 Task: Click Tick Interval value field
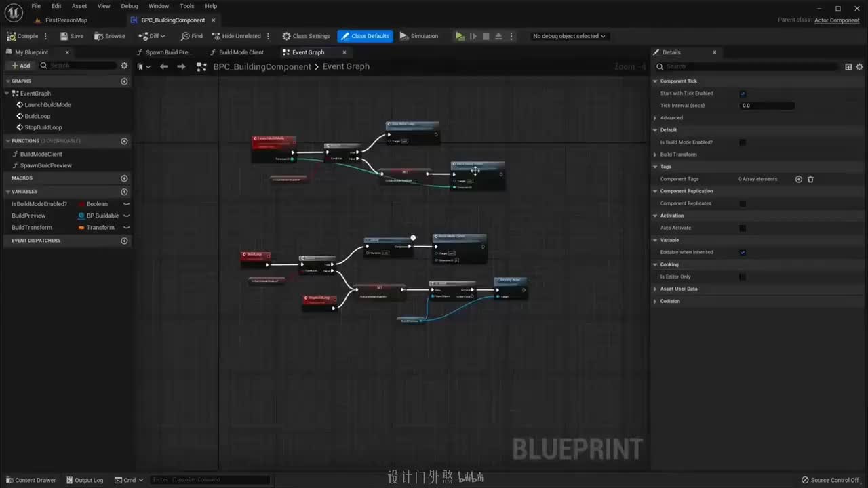767,106
